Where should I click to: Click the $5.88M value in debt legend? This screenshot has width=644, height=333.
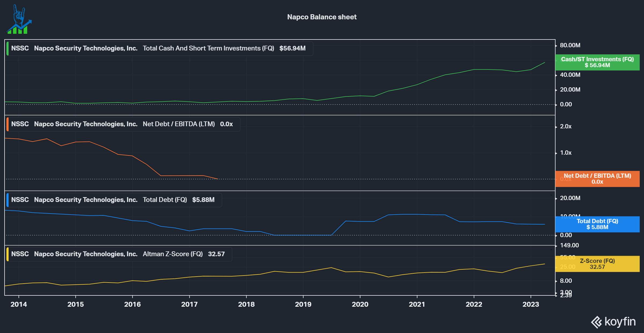click(203, 200)
